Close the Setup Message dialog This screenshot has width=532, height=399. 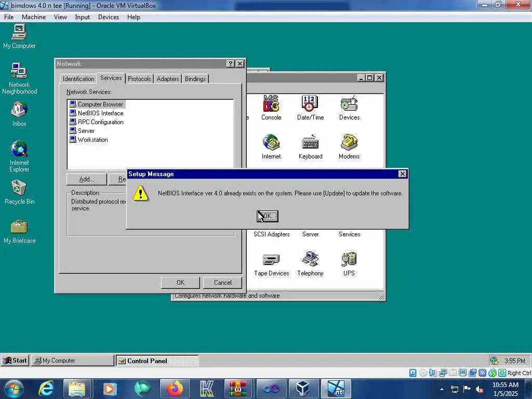(x=403, y=174)
